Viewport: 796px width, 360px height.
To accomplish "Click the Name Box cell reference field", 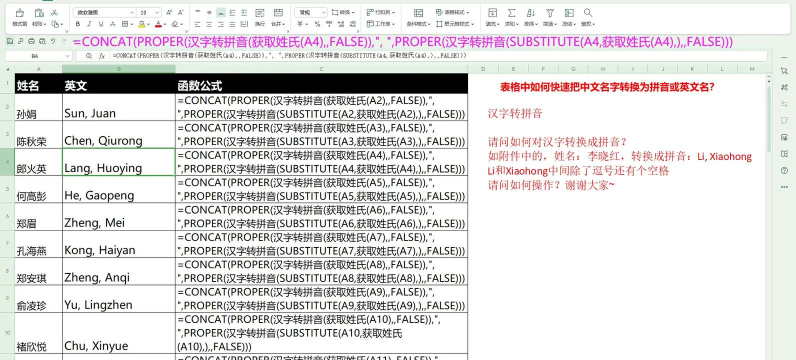I will coord(39,56).
